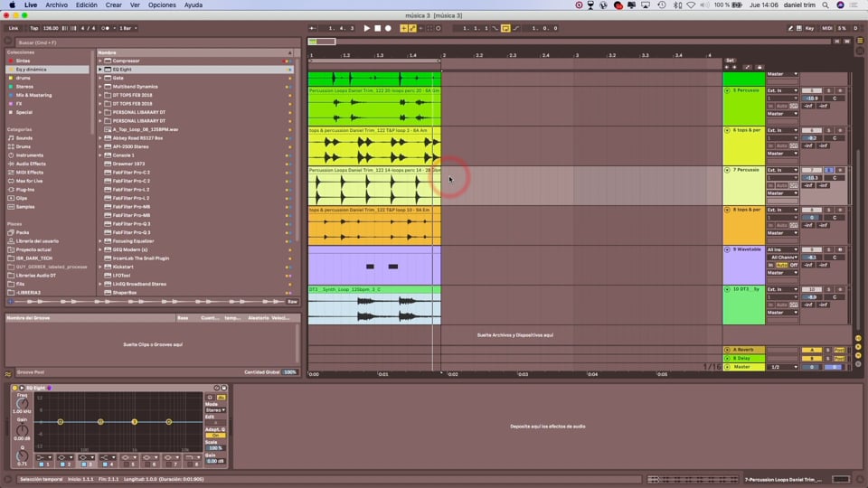Fold the 7 Percussio track

tap(727, 171)
